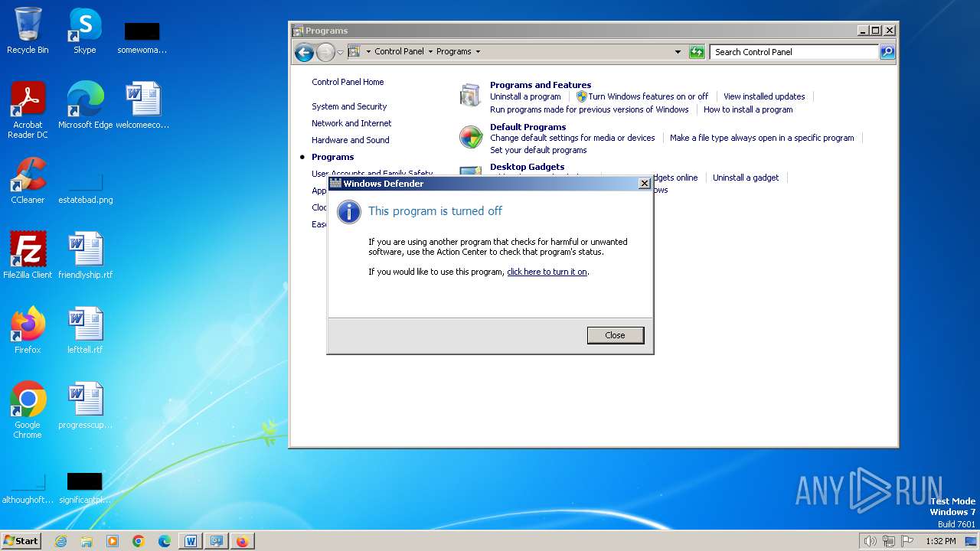Click the Forward navigation arrow in Programs window
The height and width of the screenshot is (551, 980).
(325, 52)
